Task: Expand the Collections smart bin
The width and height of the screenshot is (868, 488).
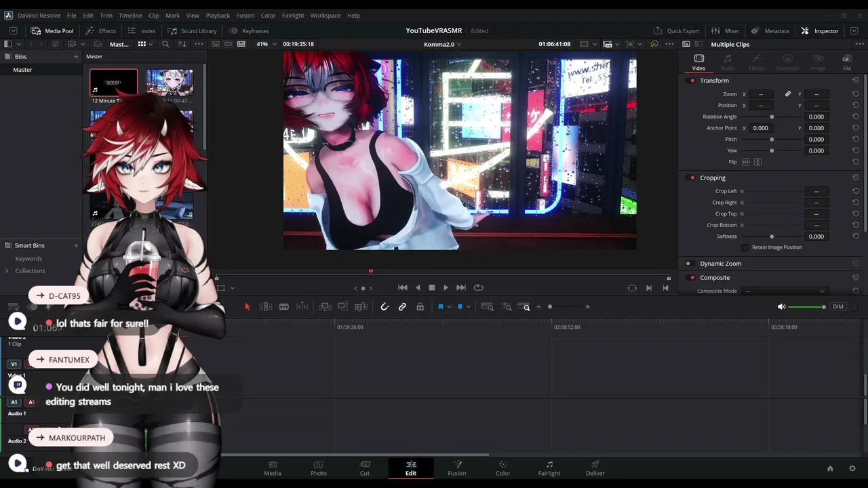Action: click(x=7, y=271)
